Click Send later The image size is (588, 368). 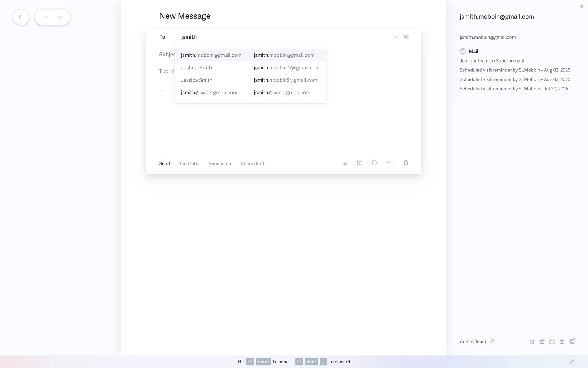(189, 163)
